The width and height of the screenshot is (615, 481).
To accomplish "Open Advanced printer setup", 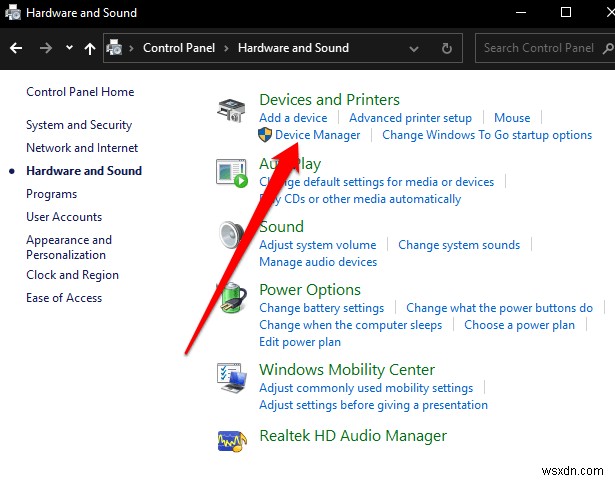I will [410, 118].
